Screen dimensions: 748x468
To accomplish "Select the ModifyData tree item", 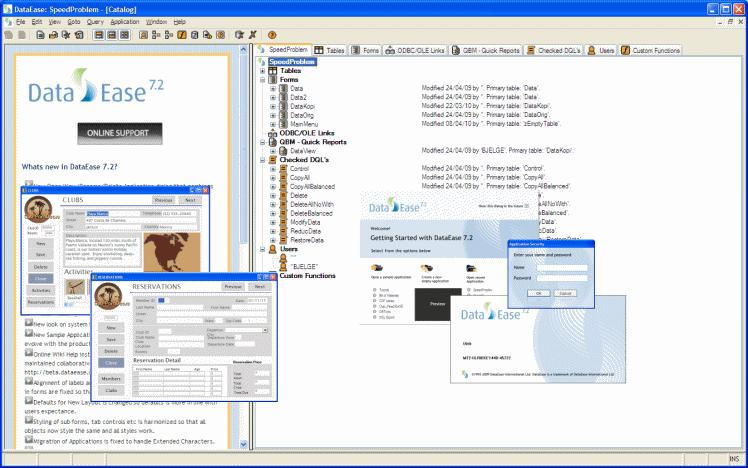I will (x=305, y=222).
